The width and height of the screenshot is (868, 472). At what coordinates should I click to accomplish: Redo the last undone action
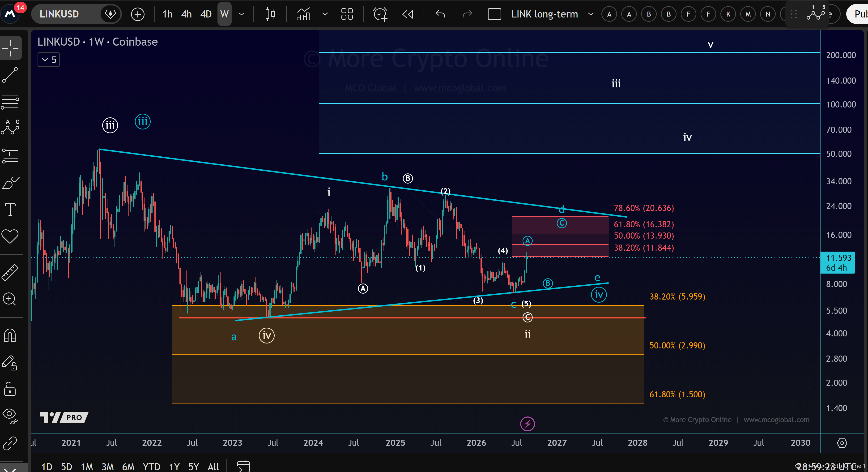pyautogui.click(x=467, y=14)
